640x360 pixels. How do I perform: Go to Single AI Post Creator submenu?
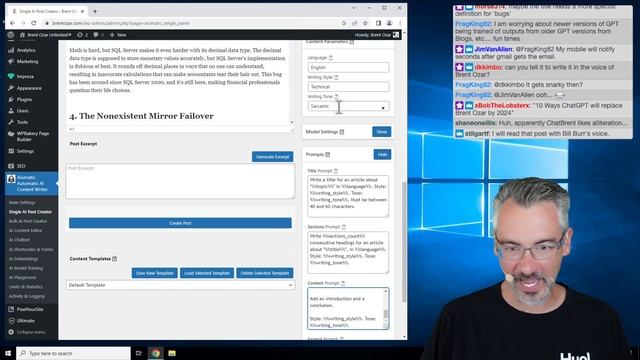(30, 212)
